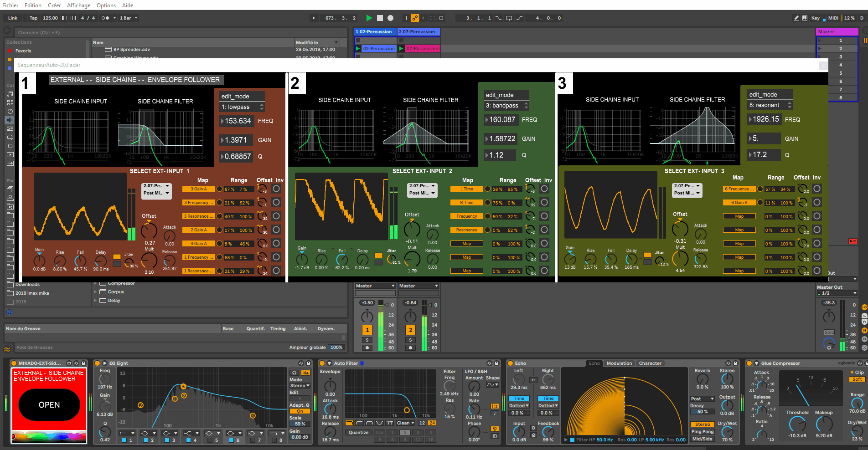Arm the arrangement Record button
Screen dimensions: 868x450
(x=390, y=18)
